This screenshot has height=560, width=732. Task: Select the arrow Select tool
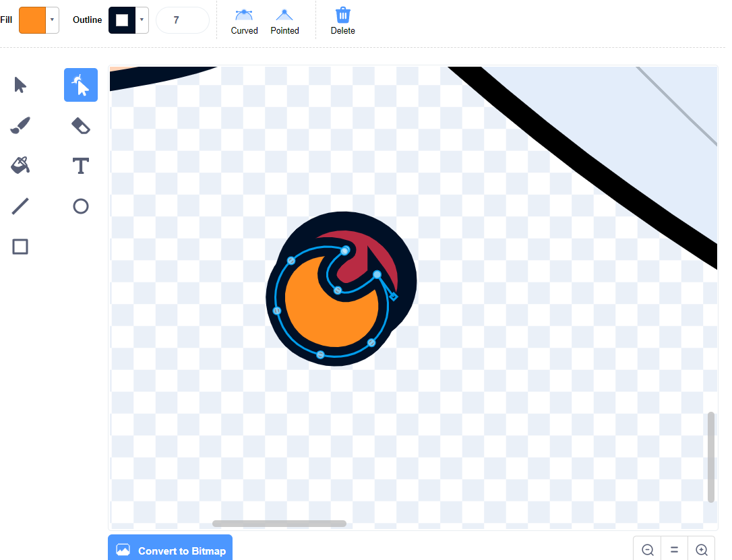coord(20,85)
